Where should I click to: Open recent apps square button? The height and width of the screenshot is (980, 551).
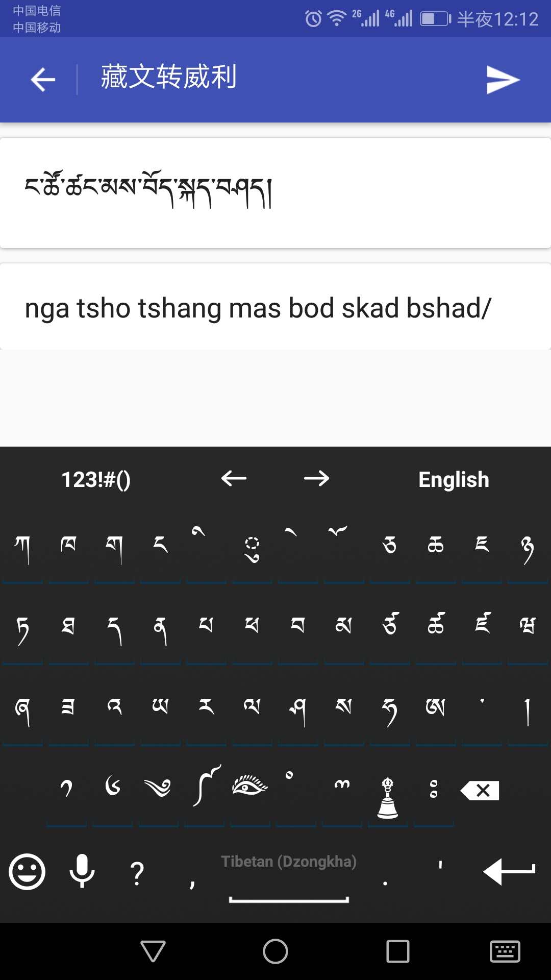(x=398, y=951)
